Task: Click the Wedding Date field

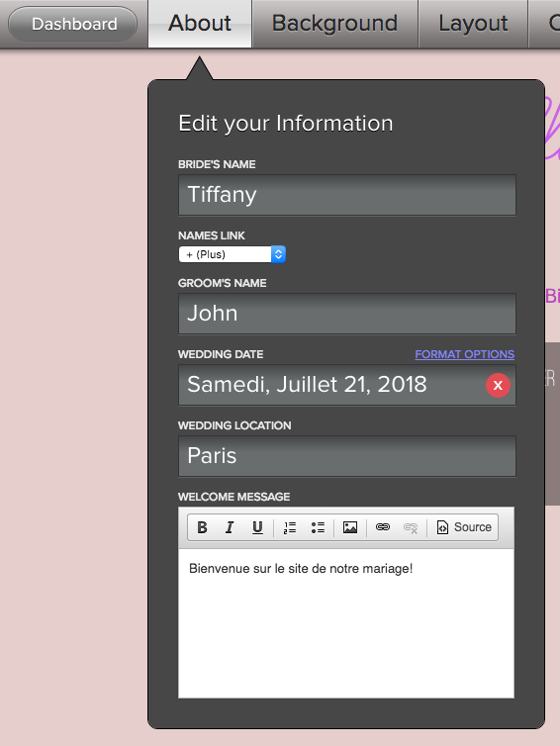Action: (347, 385)
